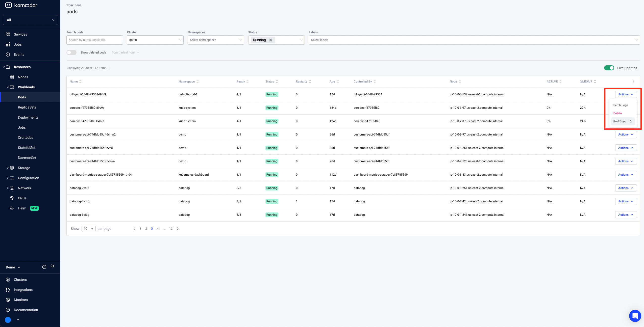Sort by Restarts column
Screen dimensions: 644x327
[x=303, y=81]
